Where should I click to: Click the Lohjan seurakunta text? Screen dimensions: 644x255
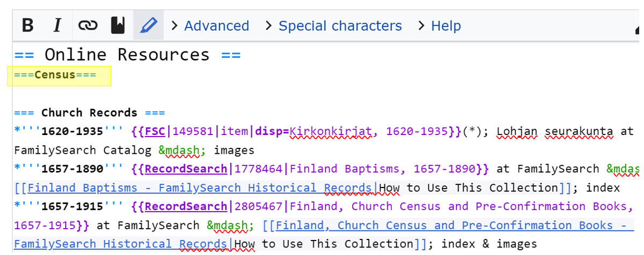pyautogui.click(x=555, y=132)
